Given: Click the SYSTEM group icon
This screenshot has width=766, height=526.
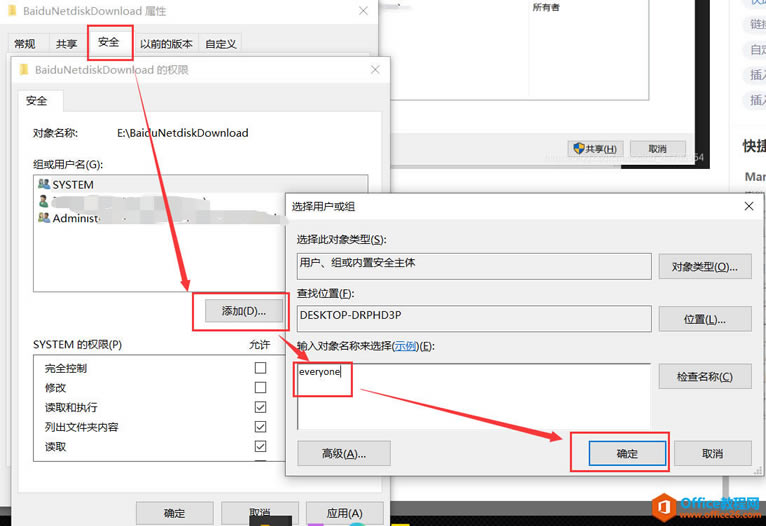Looking at the screenshot, I should 44,184.
